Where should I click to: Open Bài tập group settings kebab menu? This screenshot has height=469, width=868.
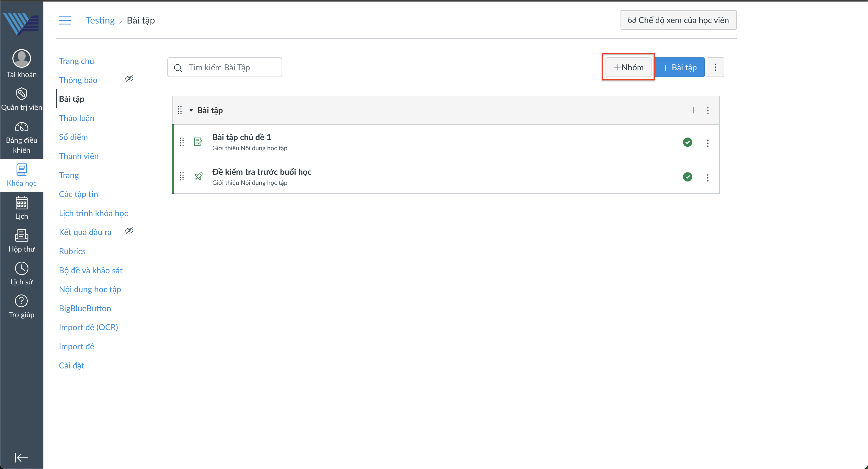pos(708,111)
